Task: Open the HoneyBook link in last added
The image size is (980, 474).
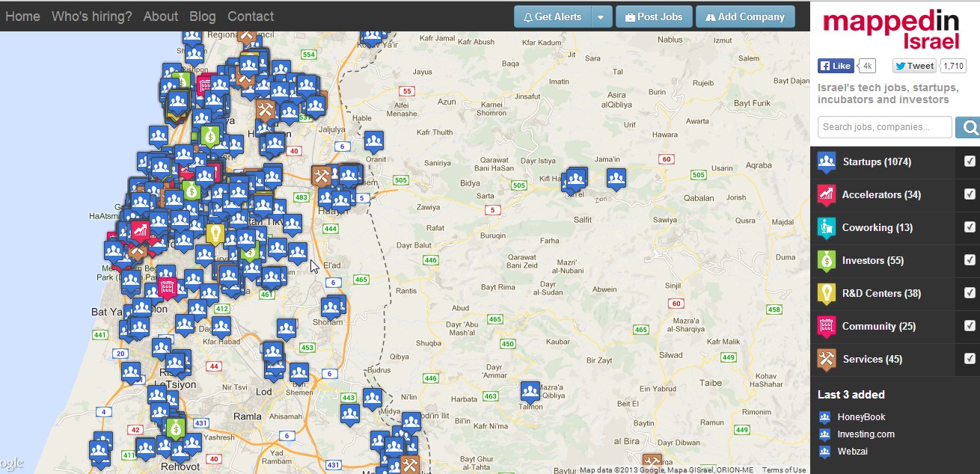Action: pos(861,417)
